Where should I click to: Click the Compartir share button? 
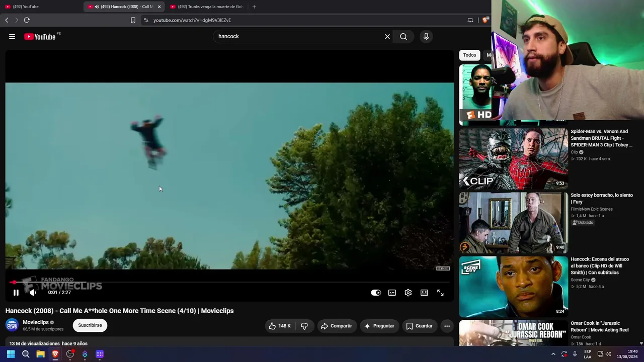tap(336, 326)
